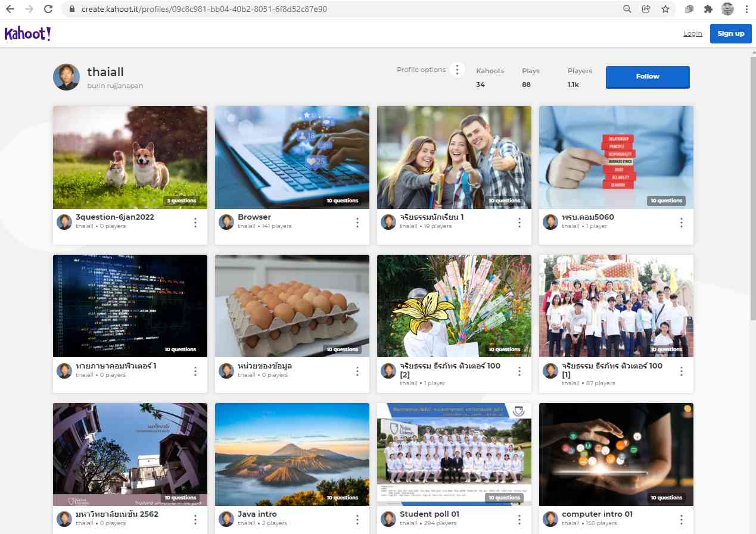756x534 pixels.
Task: Open Profile options three-dot menu
Action: tap(457, 70)
